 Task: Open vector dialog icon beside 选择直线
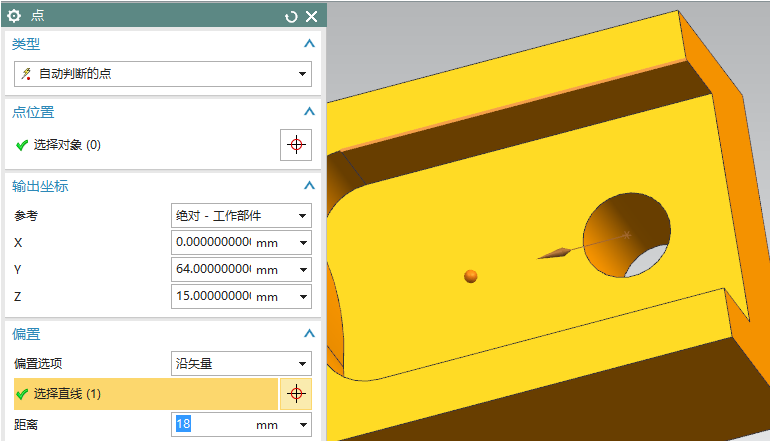click(295, 394)
